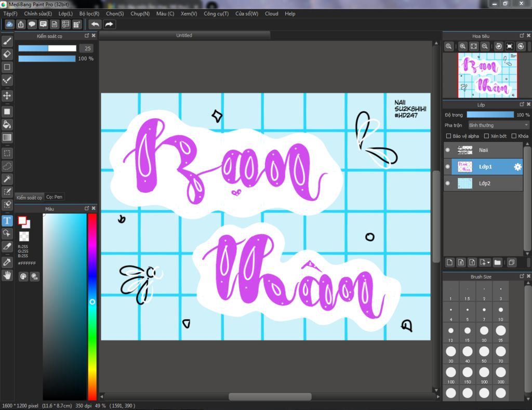
Task: Fit canvas to window in navigator
Action: point(474,46)
